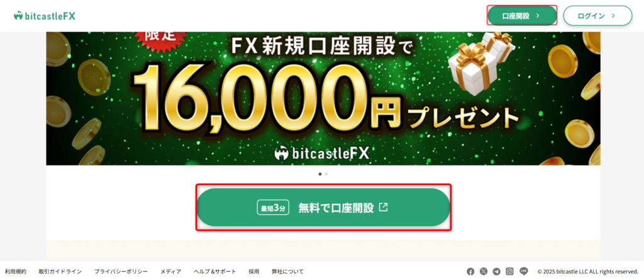Open the Telegram icon in the footer
This screenshot has height=279, width=644.
[x=497, y=271]
